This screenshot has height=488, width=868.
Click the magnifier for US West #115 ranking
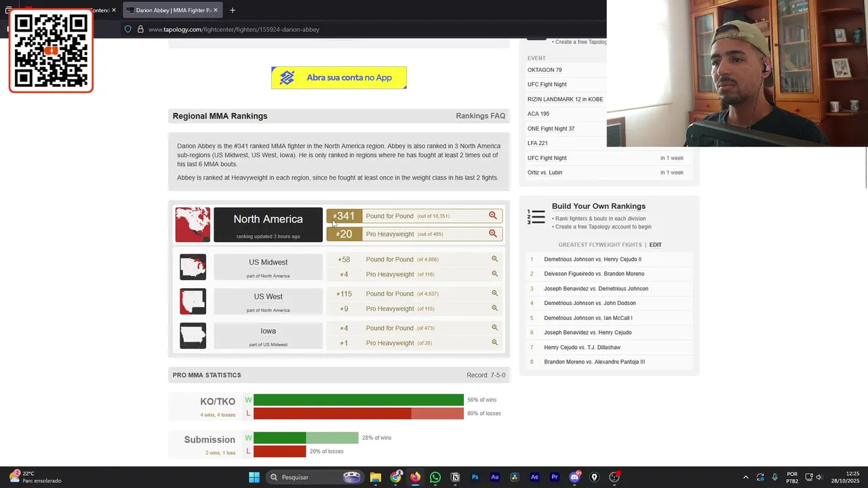coord(494,293)
